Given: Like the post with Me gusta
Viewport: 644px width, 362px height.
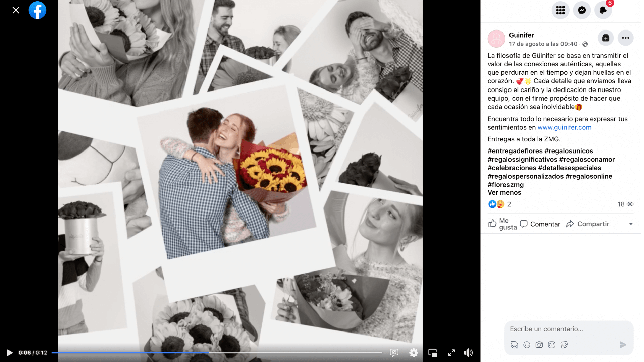Looking at the screenshot, I should click(x=502, y=224).
